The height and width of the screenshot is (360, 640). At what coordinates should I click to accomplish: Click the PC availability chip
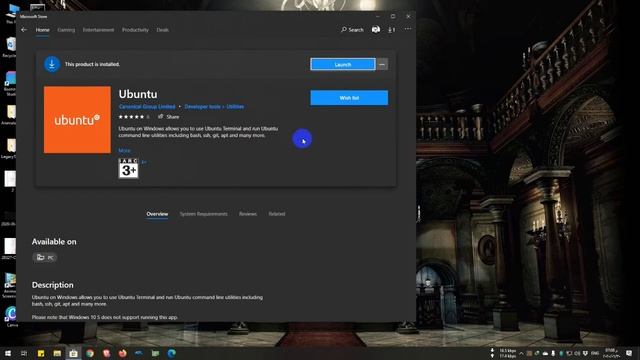pos(45,258)
